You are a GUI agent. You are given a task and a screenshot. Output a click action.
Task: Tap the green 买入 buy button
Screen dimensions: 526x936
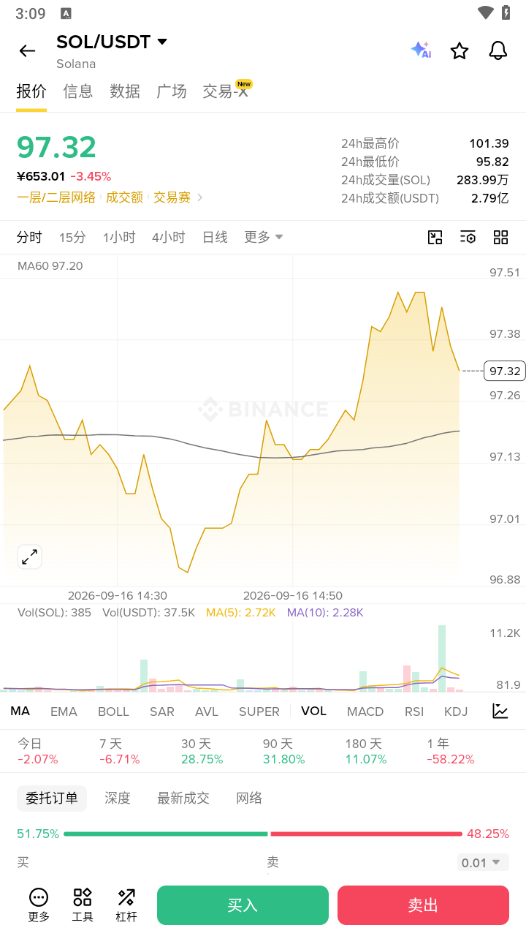coord(242,905)
